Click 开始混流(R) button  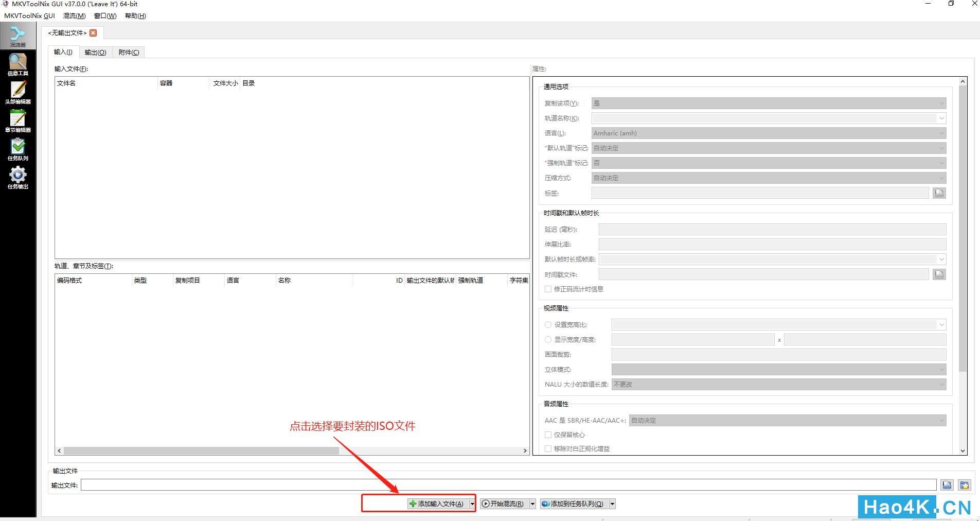[504, 504]
